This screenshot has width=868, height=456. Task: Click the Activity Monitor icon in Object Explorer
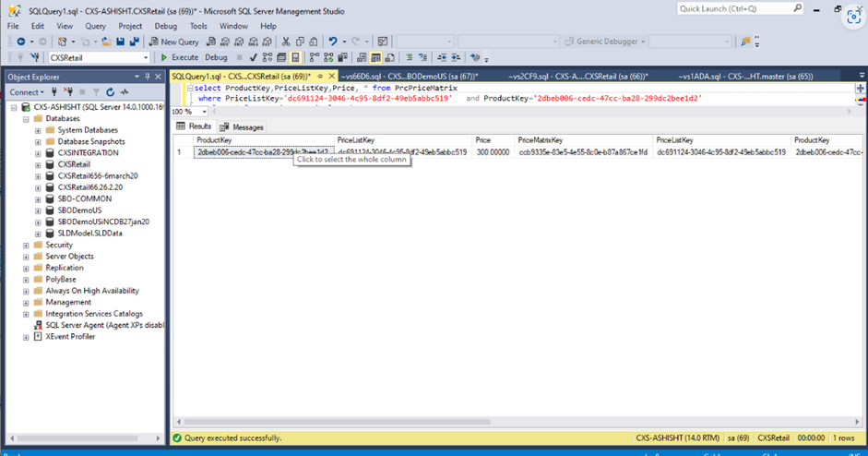coord(125,92)
